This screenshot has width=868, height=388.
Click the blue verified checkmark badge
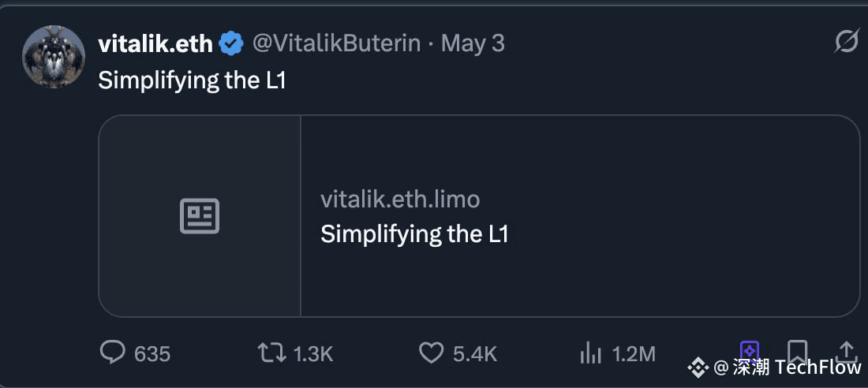pyautogui.click(x=231, y=43)
